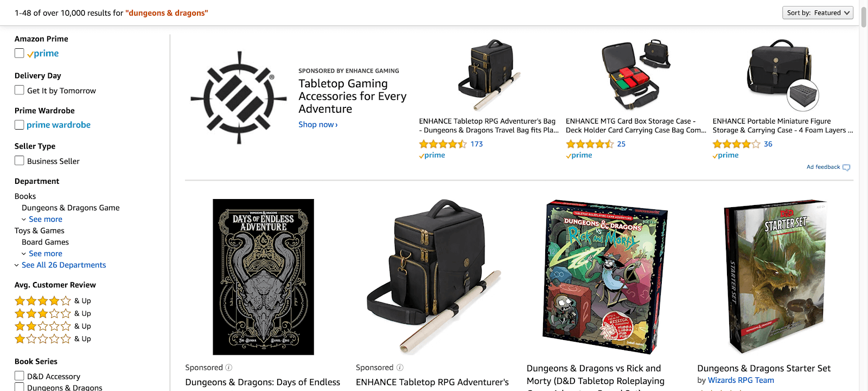
Task: Click star rating of ENHANCE MTG Card Box
Action: click(x=590, y=144)
